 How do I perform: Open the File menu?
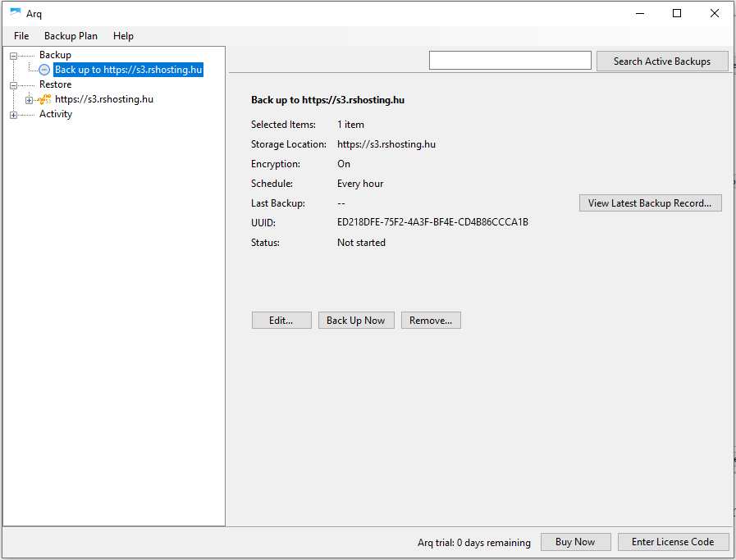click(21, 36)
